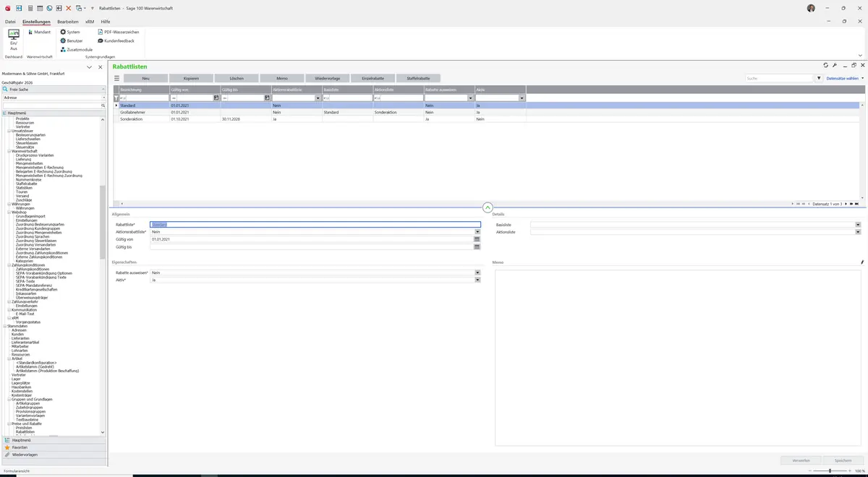This screenshot has height=477, width=868.
Task: Open Zusatzmodule in the ribbon
Action: click(x=76, y=49)
